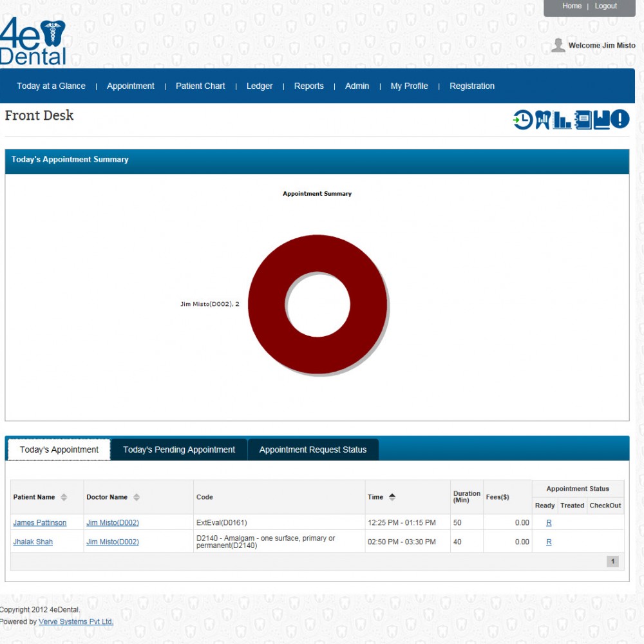The height and width of the screenshot is (644, 644).
Task: Sort table by Patient Name column
Action: (x=64, y=497)
